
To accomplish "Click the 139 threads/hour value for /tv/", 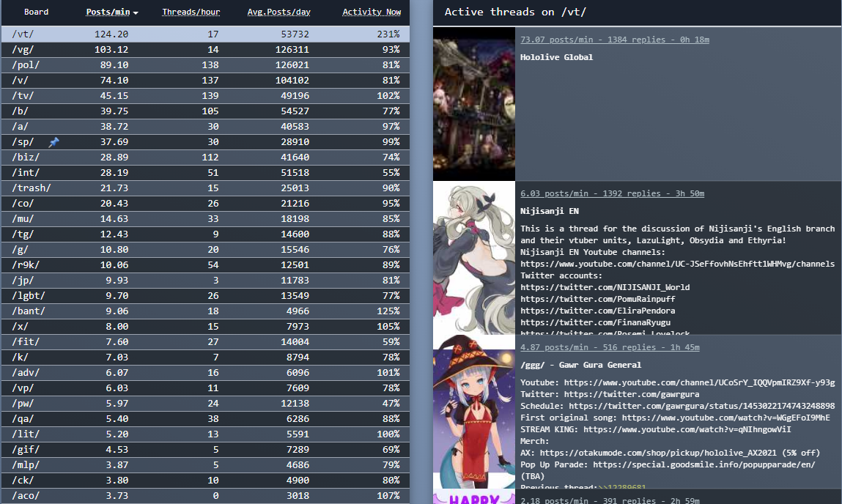I will pyautogui.click(x=210, y=95).
